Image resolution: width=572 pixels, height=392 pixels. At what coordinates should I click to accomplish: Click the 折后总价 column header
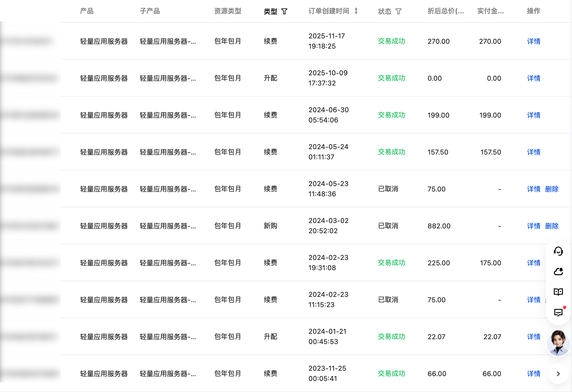click(446, 11)
